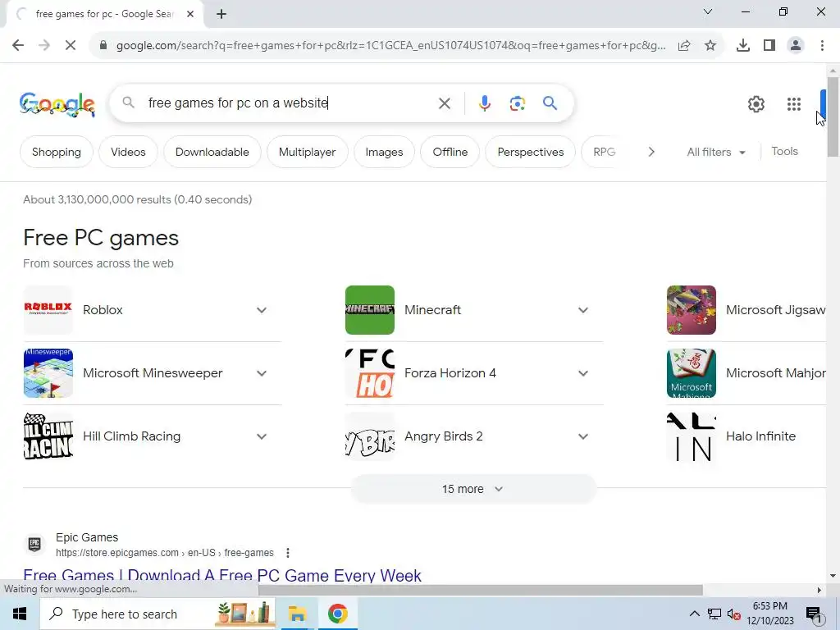
Task: Bookmark this page with star icon
Action: point(710,46)
